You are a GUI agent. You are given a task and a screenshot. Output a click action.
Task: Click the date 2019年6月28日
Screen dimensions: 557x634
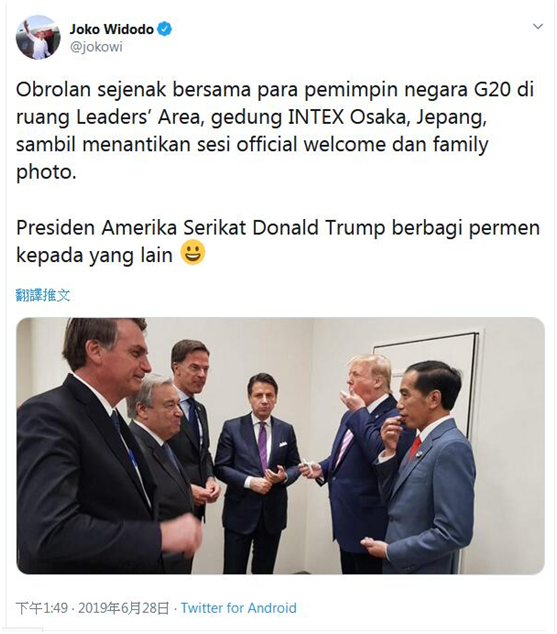(x=123, y=608)
